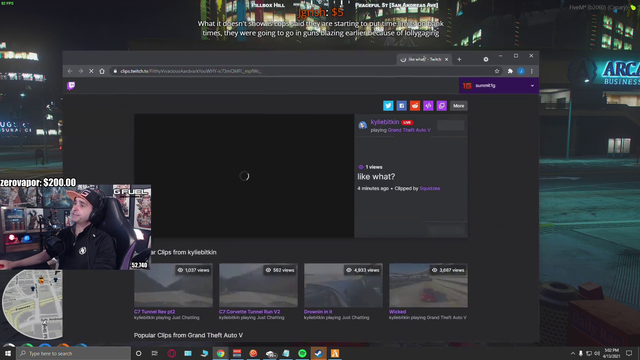Click the loading video player area
This screenshot has width=640, height=360.
pyautogui.click(x=244, y=176)
